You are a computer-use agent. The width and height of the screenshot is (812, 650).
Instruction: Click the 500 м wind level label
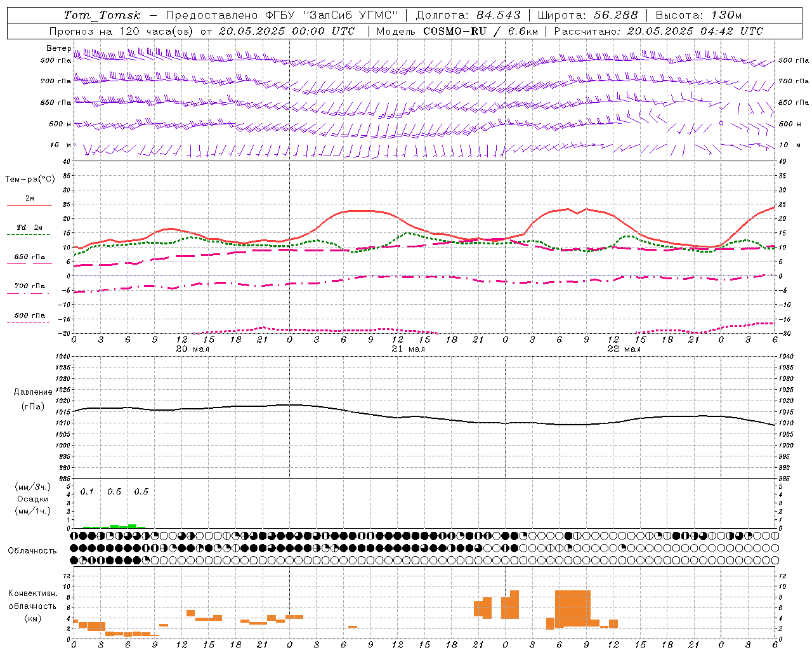60,124
